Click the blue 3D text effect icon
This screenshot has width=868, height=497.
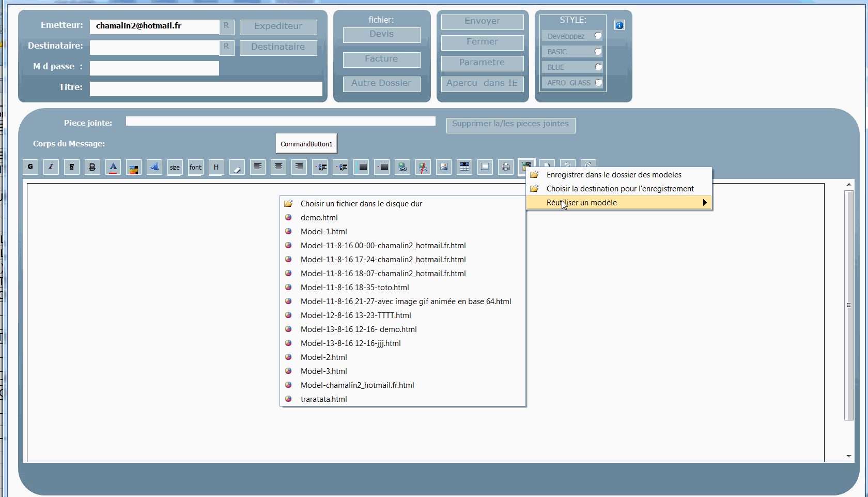coord(154,167)
